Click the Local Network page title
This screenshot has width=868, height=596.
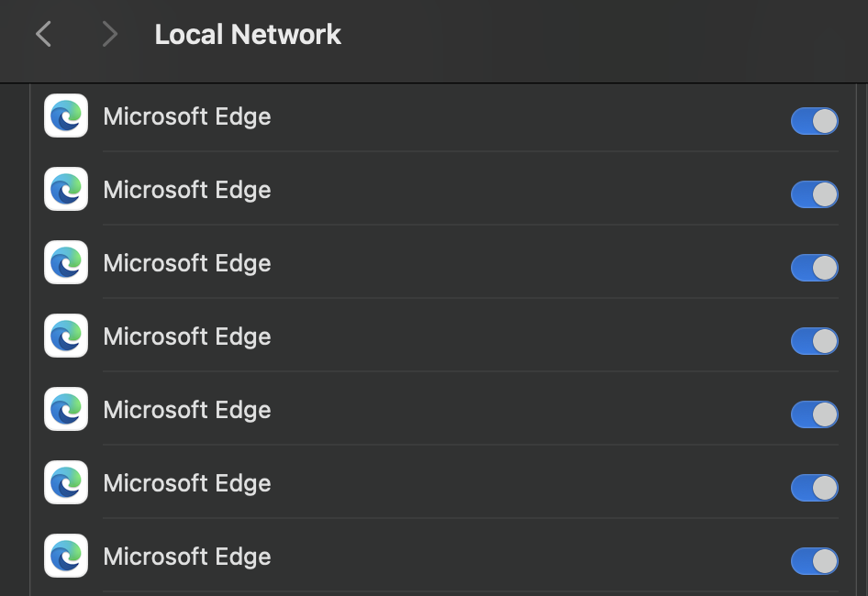[x=248, y=35]
